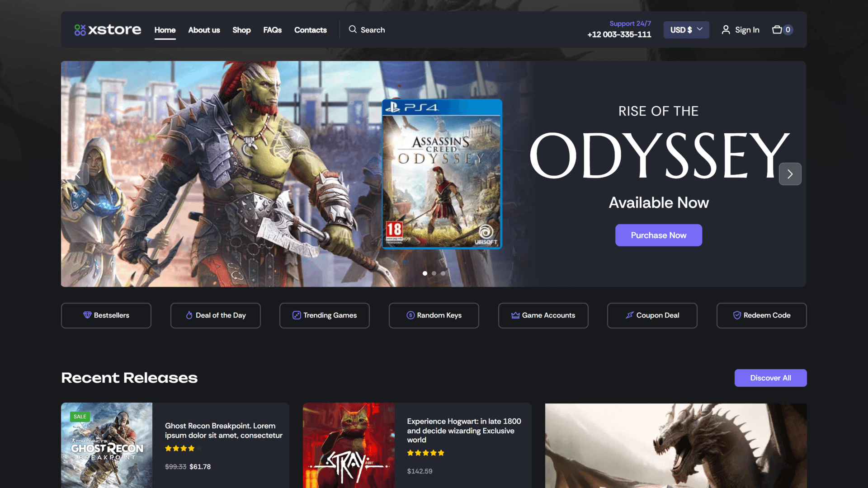The height and width of the screenshot is (488, 868).
Task: Click the Game Accounts crown icon
Action: point(515,315)
